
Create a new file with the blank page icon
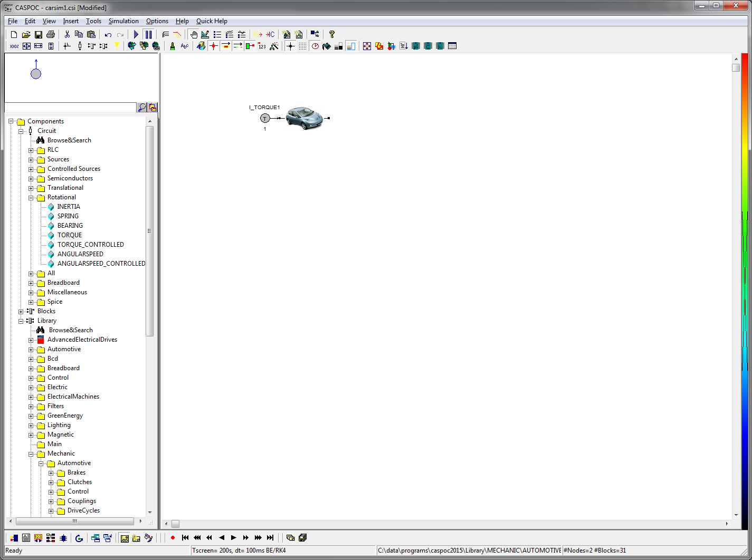[14, 34]
